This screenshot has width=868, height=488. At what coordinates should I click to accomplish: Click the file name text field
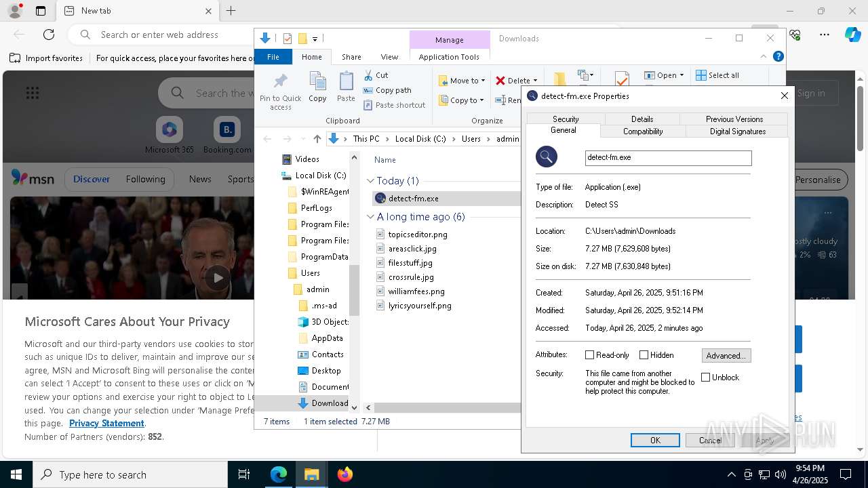668,157
